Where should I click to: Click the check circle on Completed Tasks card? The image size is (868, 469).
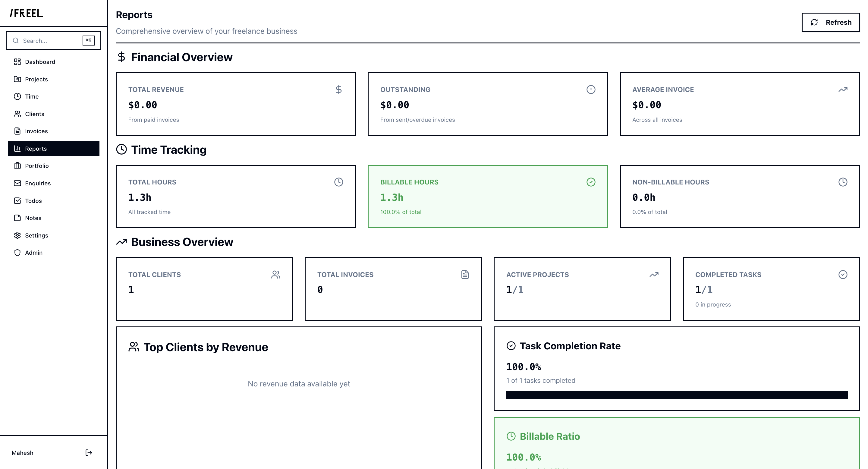842,275
